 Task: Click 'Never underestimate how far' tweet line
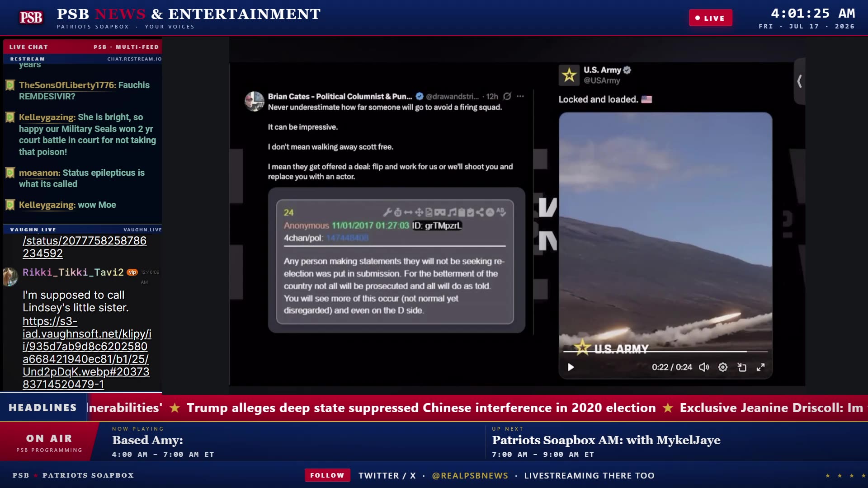pyautogui.click(x=385, y=107)
